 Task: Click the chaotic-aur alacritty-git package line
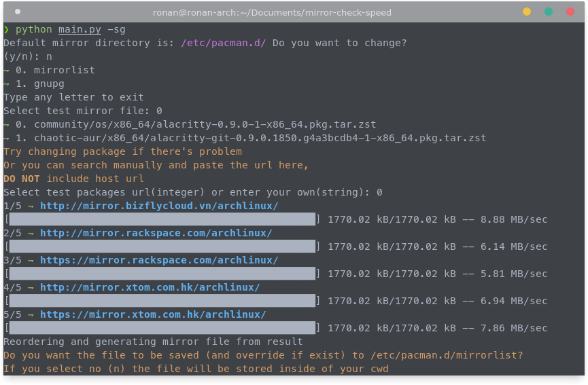[245, 139]
